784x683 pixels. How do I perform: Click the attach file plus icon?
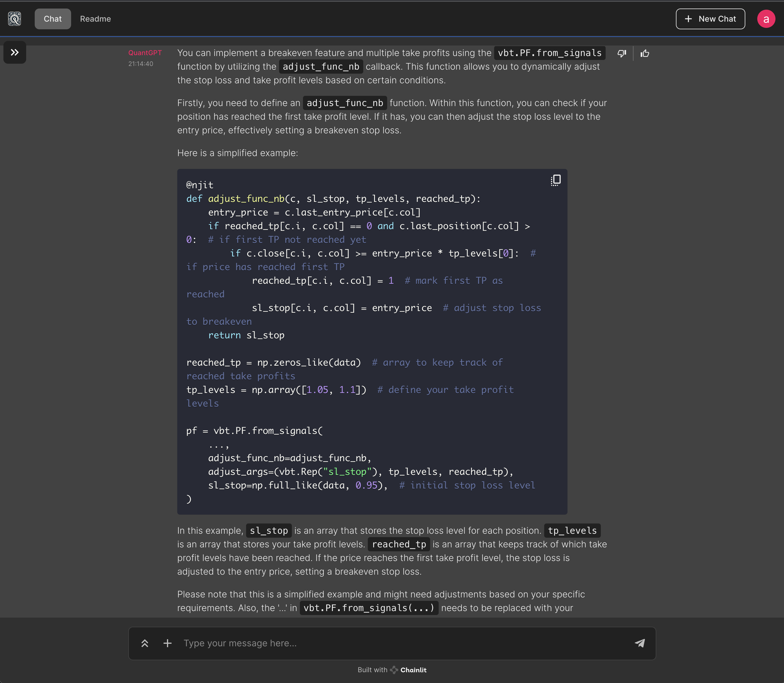(167, 643)
